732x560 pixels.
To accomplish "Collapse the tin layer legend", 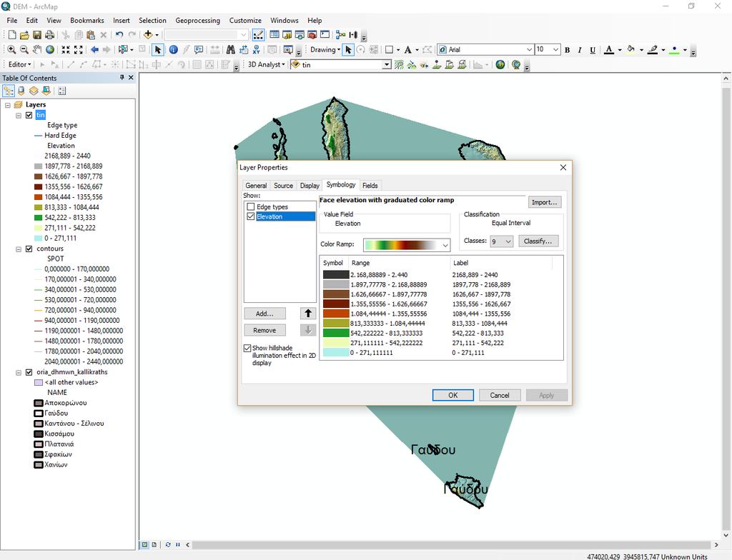I will click(19, 115).
